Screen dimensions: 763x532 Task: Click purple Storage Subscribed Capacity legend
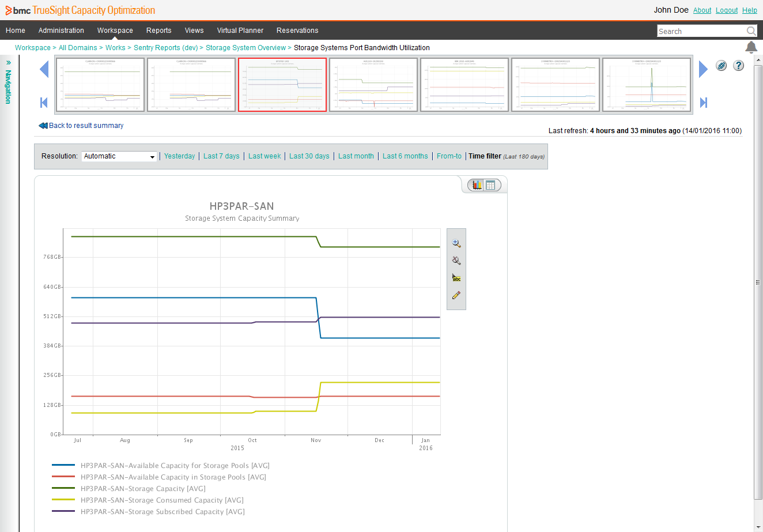(x=148, y=512)
